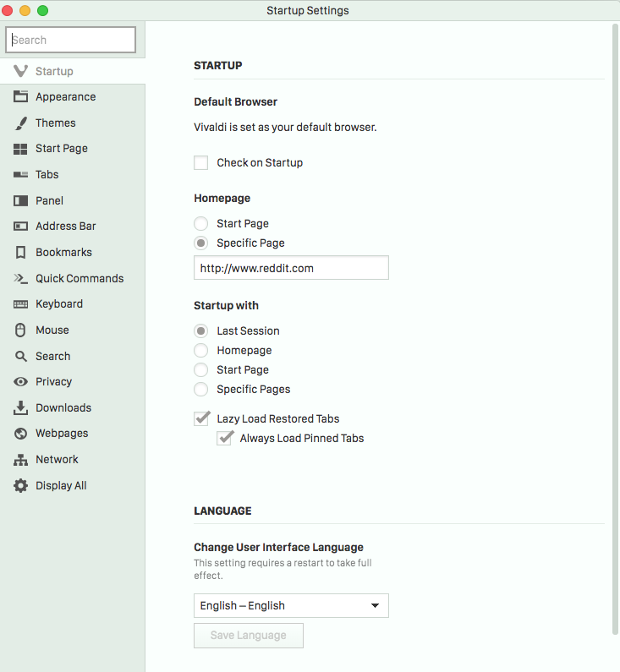Select the Specific Pages radio button

click(x=200, y=389)
